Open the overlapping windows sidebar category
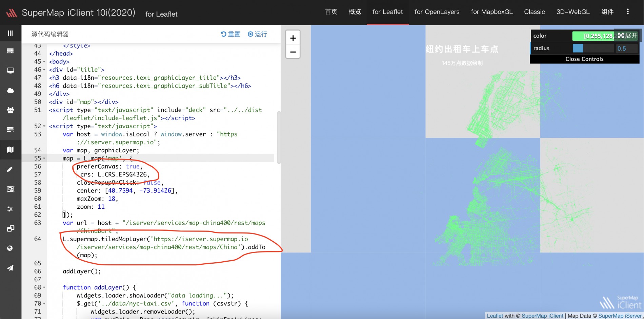This screenshot has width=644, height=319. click(x=11, y=228)
